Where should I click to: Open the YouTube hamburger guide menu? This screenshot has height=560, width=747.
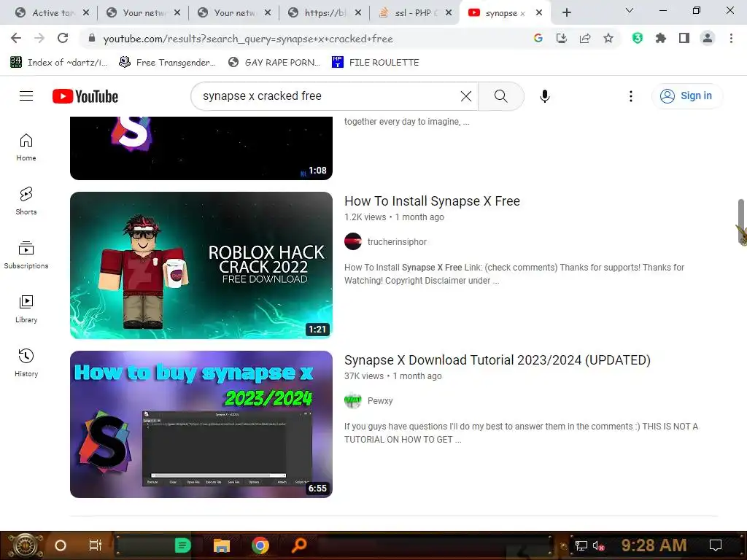tap(26, 96)
